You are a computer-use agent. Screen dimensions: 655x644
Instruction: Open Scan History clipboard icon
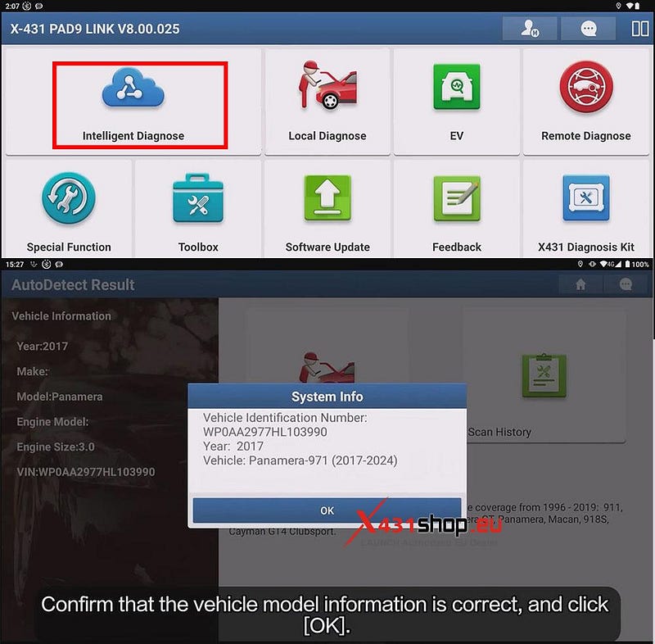coord(544,376)
